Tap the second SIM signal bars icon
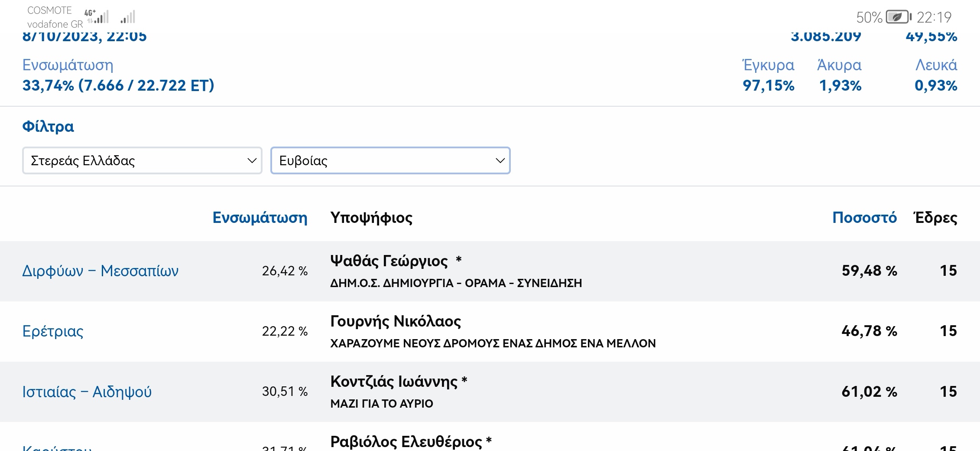This screenshot has width=980, height=451. click(x=128, y=17)
